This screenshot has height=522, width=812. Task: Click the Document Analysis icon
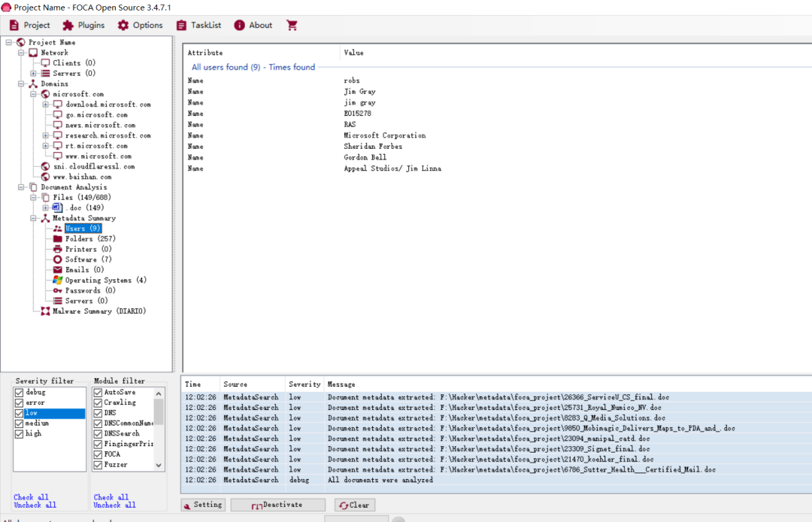point(33,187)
